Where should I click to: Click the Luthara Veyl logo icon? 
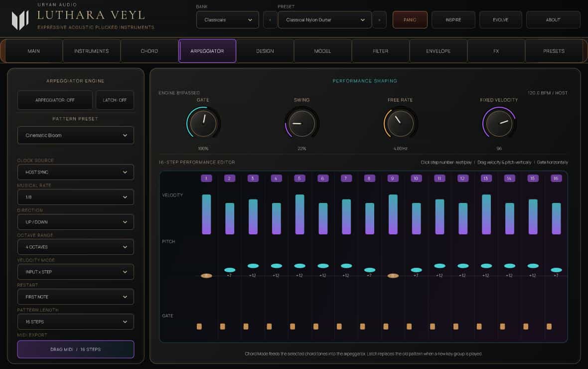click(20, 20)
